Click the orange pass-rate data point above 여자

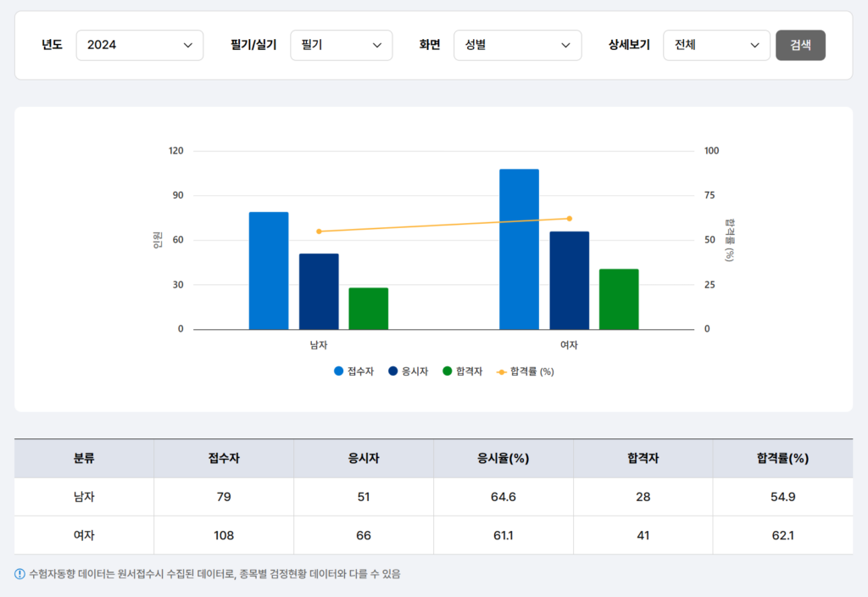click(x=569, y=217)
